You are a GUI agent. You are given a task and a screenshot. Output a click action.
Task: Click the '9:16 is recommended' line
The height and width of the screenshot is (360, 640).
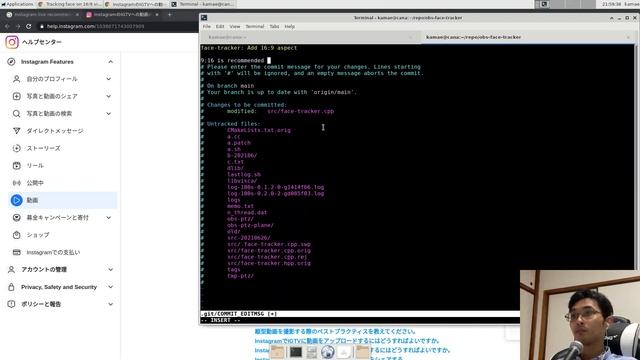(x=233, y=60)
